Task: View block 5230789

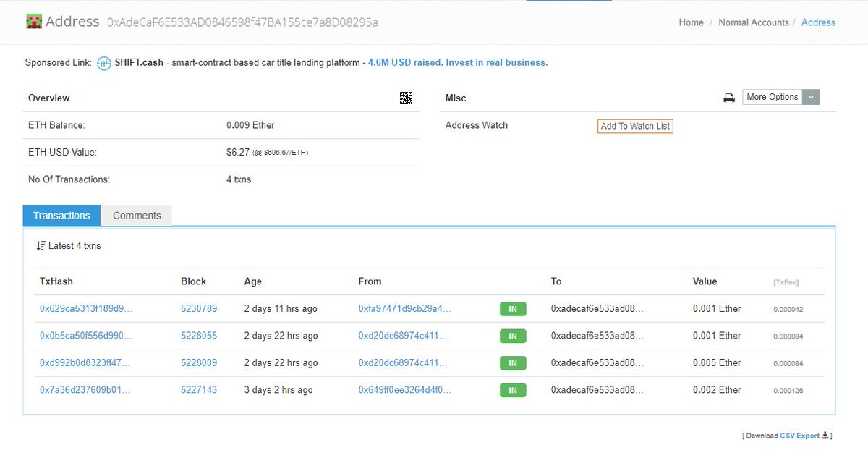Action: click(x=199, y=309)
